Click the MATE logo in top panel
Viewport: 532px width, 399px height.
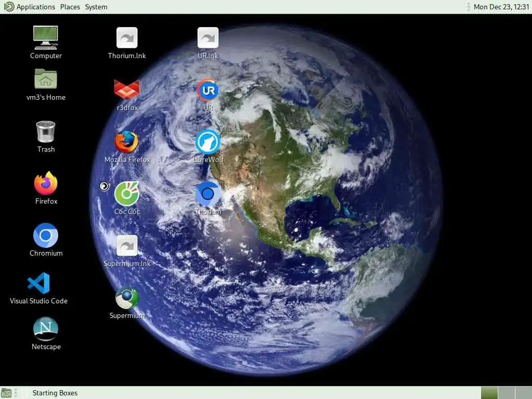click(x=9, y=7)
